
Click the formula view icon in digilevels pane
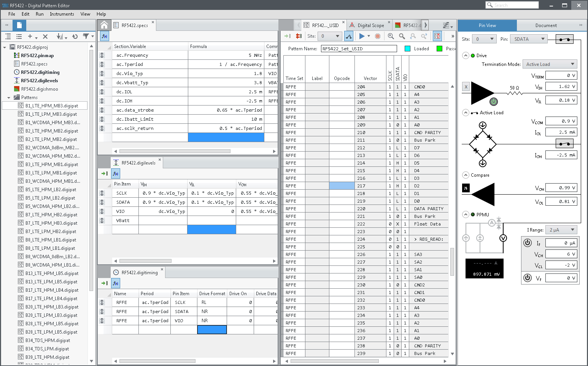[116, 174]
